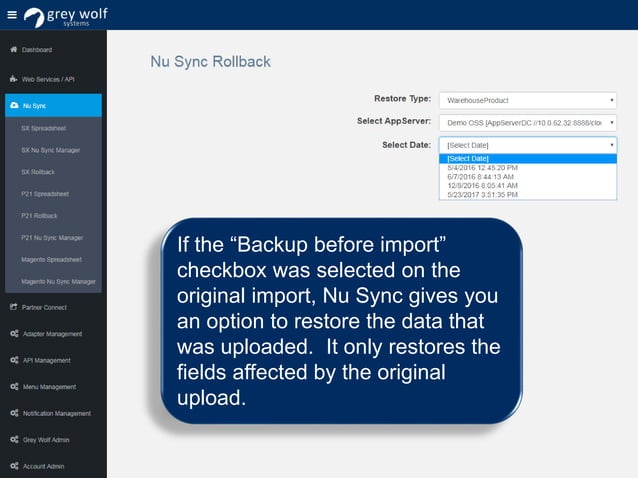This screenshot has height=478, width=638.
Task: Click the Web Services / API icon
Action: (x=13, y=79)
